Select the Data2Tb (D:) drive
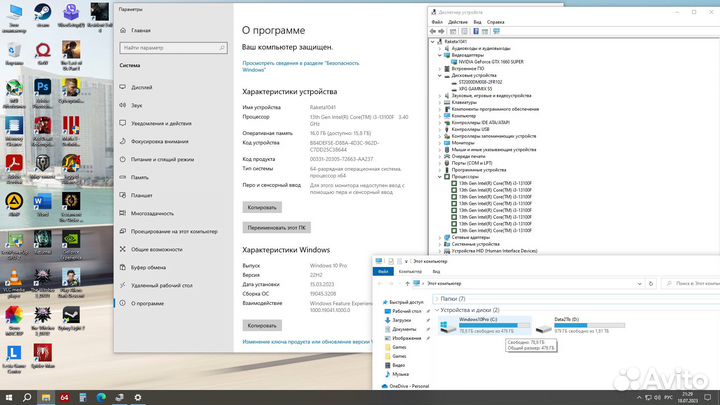The height and width of the screenshot is (405, 720). point(581,325)
